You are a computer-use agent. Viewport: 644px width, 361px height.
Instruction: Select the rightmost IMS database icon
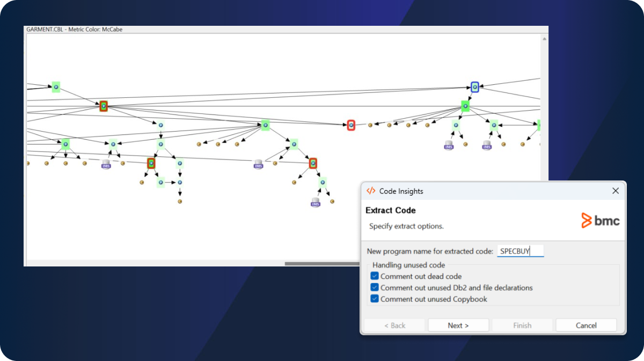(487, 146)
